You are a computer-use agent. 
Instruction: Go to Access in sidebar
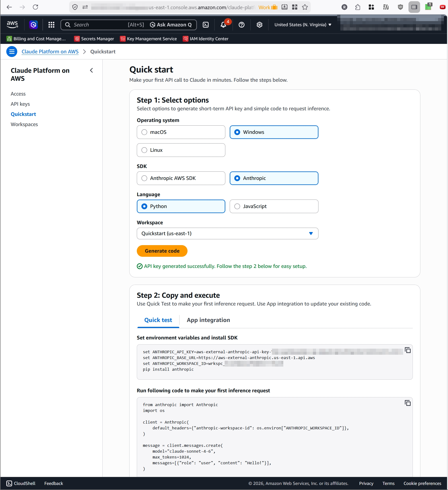pyautogui.click(x=18, y=94)
